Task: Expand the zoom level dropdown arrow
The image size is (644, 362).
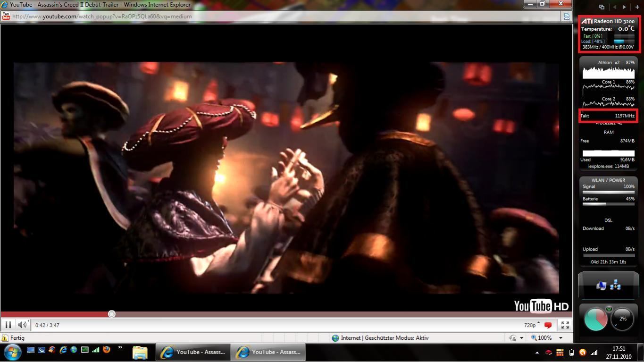Action: tap(560, 338)
